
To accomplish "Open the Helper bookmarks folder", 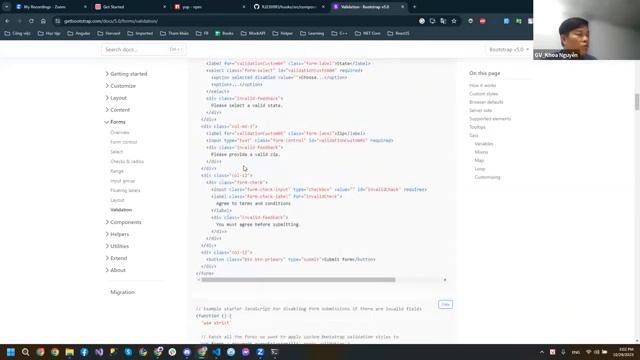I will click(x=282, y=33).
